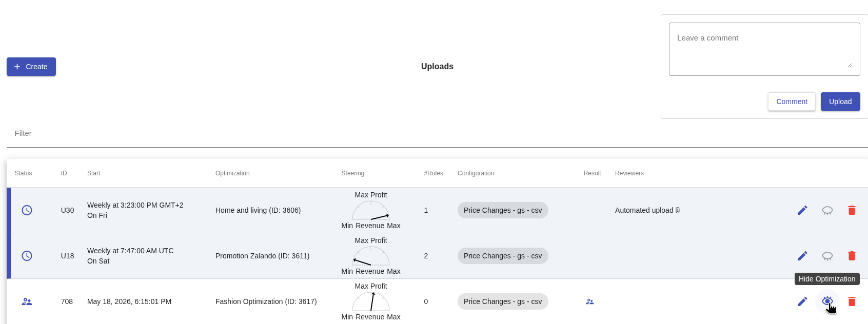Sort by the Status column header
The width and height of the screenshot is (868, 324).
(23, 173)
